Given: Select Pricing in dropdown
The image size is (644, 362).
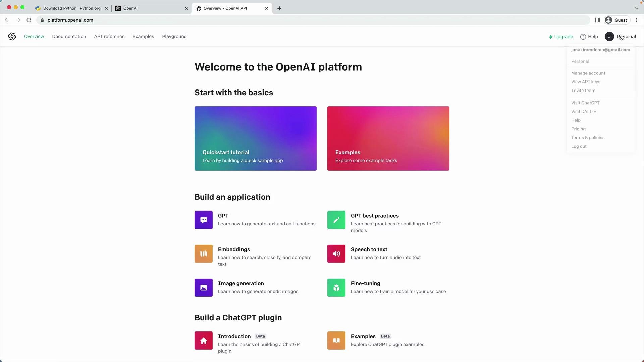Looking at the screenshot, I should [578, 129].
